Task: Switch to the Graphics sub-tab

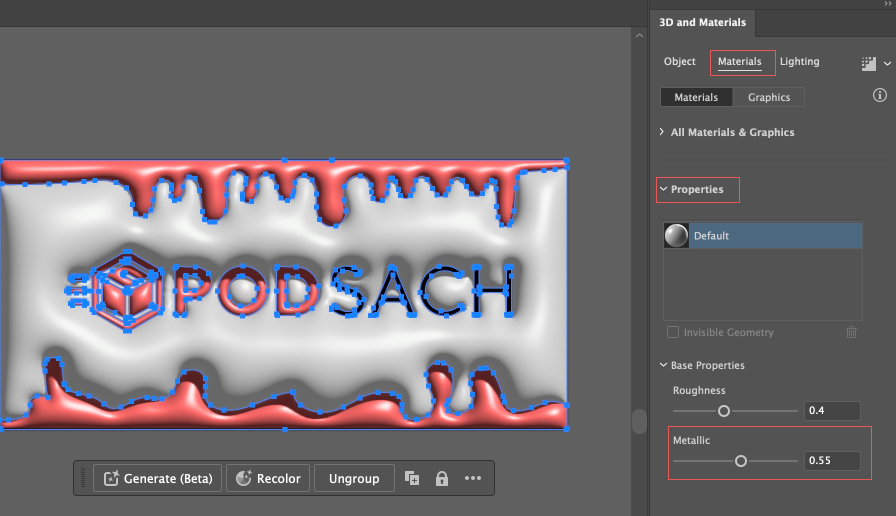Action: point(769,97)
